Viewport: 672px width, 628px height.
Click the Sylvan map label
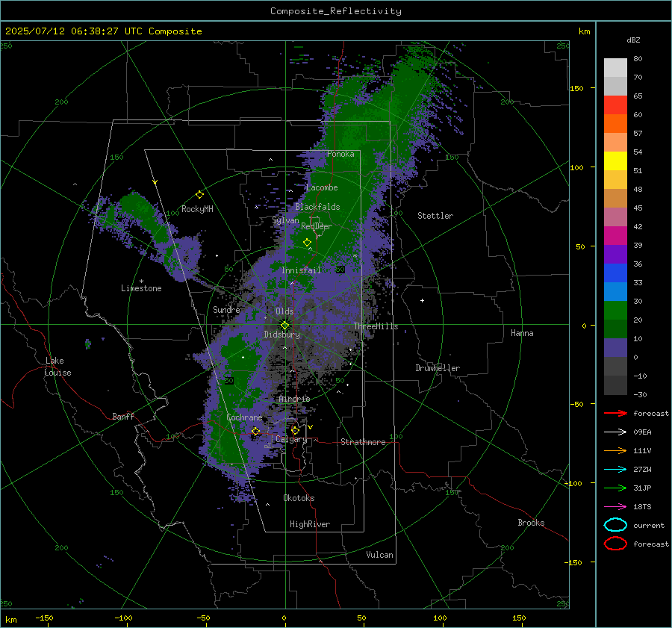click(x=285, y=220)
